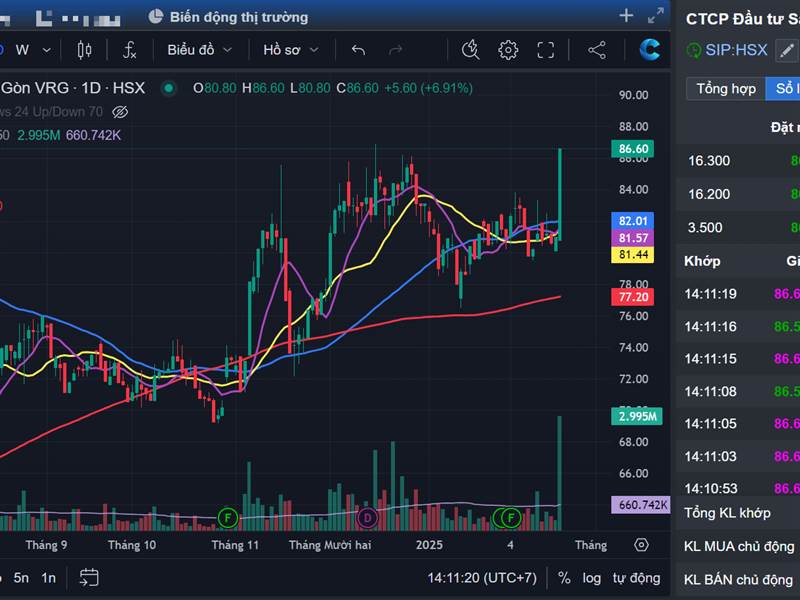
Task: Select the 5n time range button
Action: [21, 577]
